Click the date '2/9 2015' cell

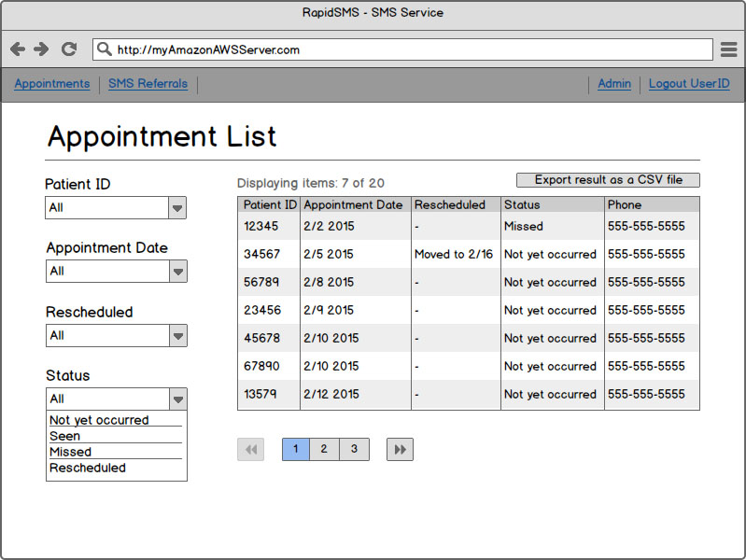(356, 310)
